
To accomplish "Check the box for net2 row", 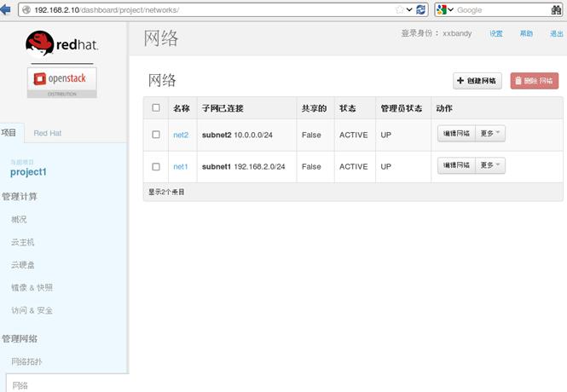I will (x=155, y=135).
